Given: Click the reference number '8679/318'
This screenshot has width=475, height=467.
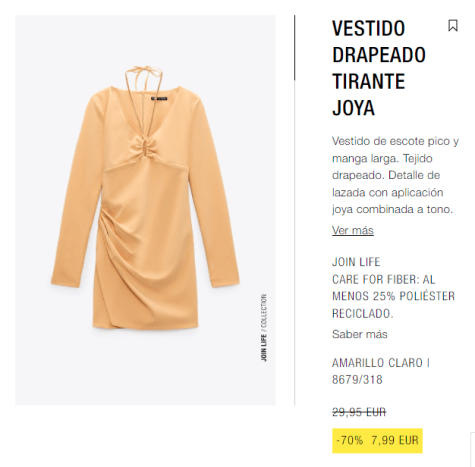Looking at the screenshot, I should 357,380.
